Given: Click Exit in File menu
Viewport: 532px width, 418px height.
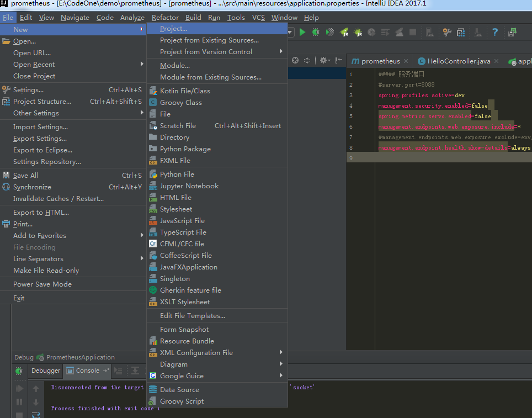Looking at the screenshot, I should [73, 298].
